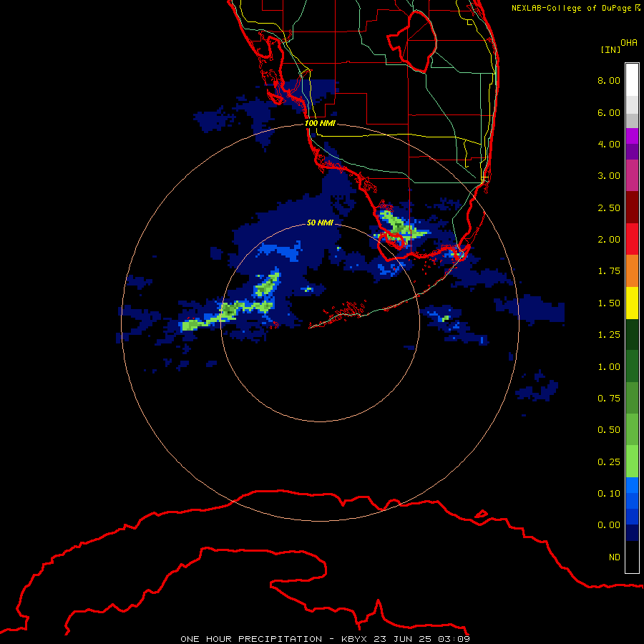
Task: Click the 100 NMI range ring label
Action: (320, 123)
